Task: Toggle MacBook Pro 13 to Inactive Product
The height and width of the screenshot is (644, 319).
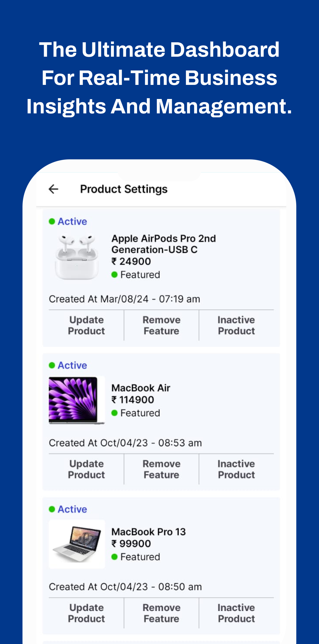Action: (x=236, y=613)
